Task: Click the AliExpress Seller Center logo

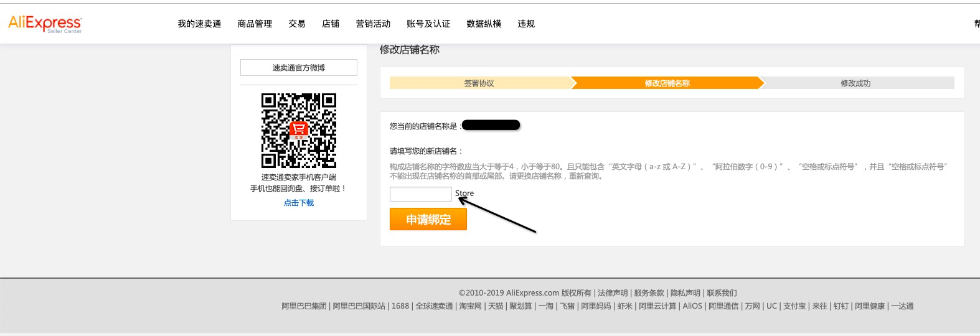Action: coord(45,24)
